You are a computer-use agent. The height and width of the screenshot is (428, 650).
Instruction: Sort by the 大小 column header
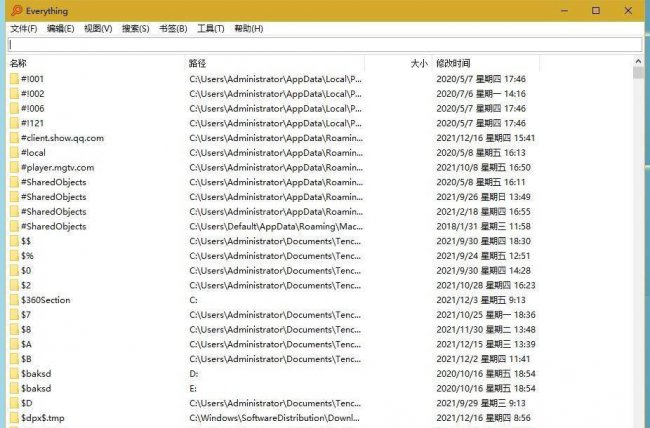398,63
